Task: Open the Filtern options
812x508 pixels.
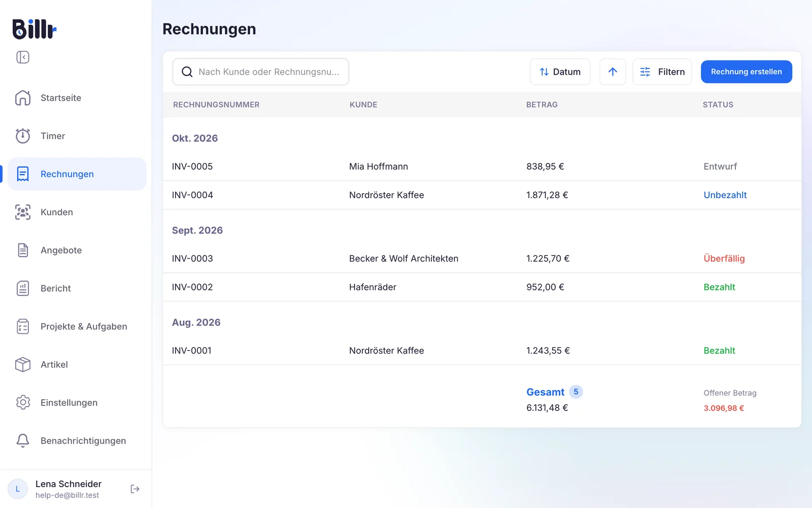Action: [662, 72]
